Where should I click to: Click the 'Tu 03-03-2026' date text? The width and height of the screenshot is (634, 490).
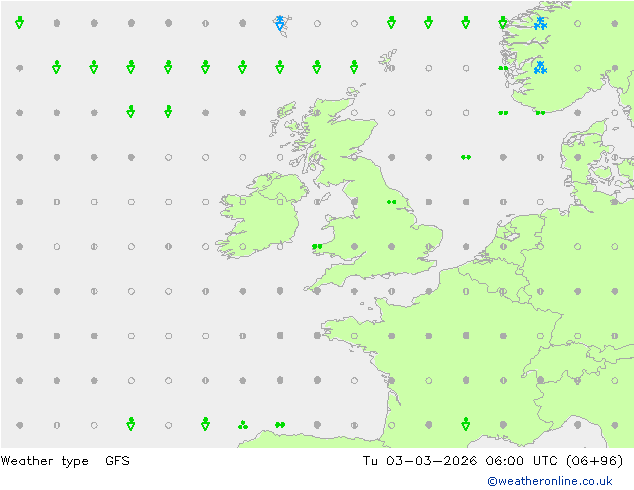click(420, 461)
